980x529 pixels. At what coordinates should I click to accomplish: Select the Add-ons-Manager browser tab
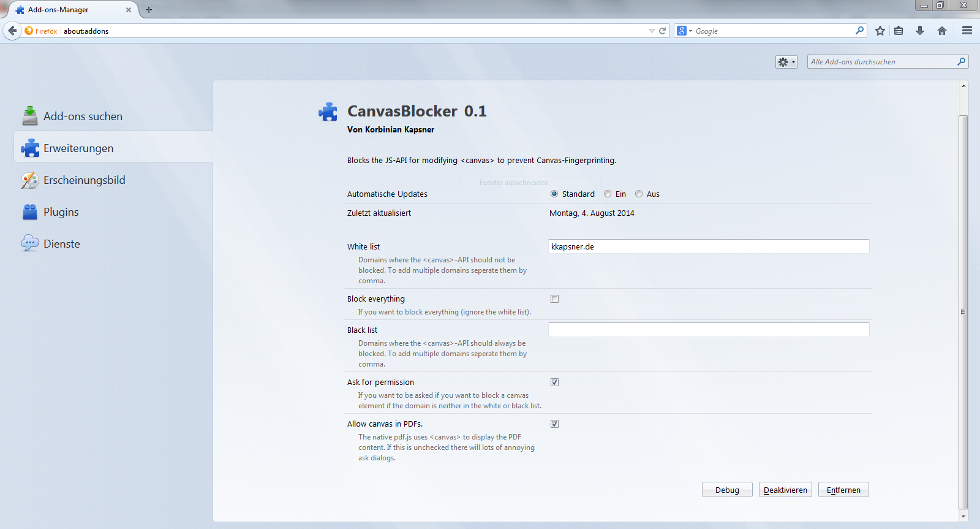[x=73, y=10]
